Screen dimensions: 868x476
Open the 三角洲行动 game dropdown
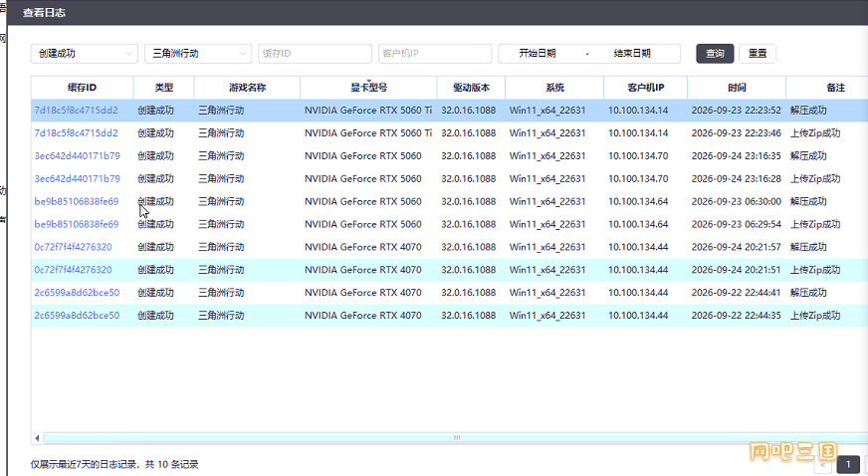(198, 54)
